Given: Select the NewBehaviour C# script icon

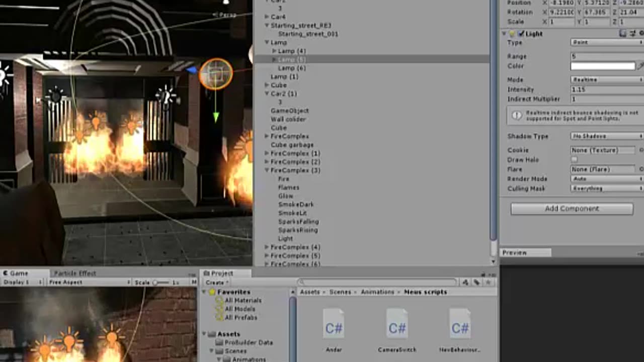Looking at the screenshot, I should (460, 323).
